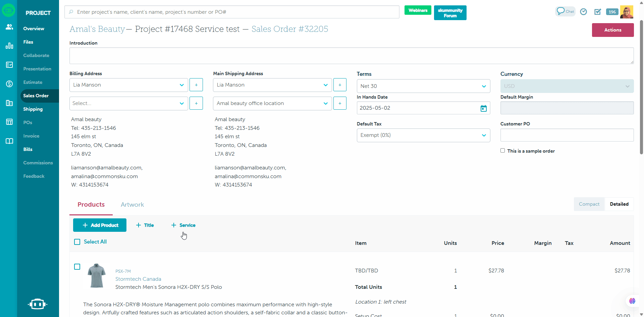Open the Default Tax Exempt dropdown
The image size is (644, 317).
(423, 135)
